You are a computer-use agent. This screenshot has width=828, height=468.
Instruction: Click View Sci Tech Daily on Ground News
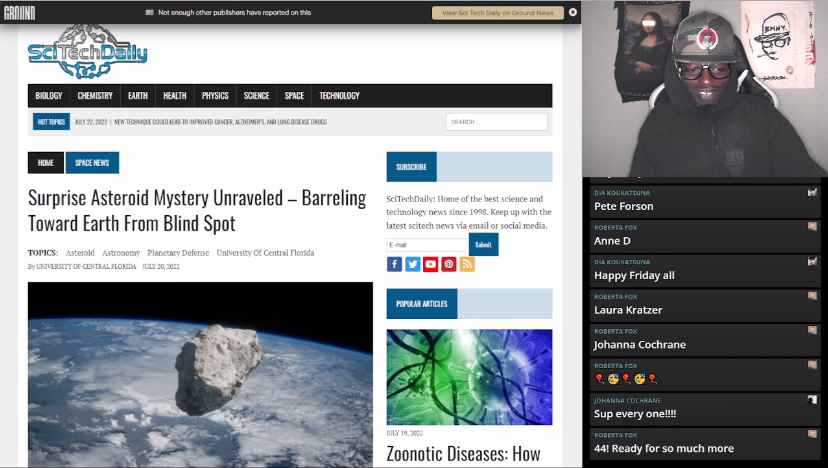pos(497,12)
